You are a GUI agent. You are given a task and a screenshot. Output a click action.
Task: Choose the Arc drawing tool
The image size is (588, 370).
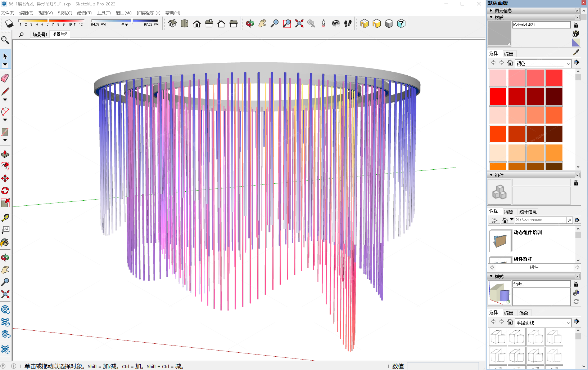click(5, 111)
